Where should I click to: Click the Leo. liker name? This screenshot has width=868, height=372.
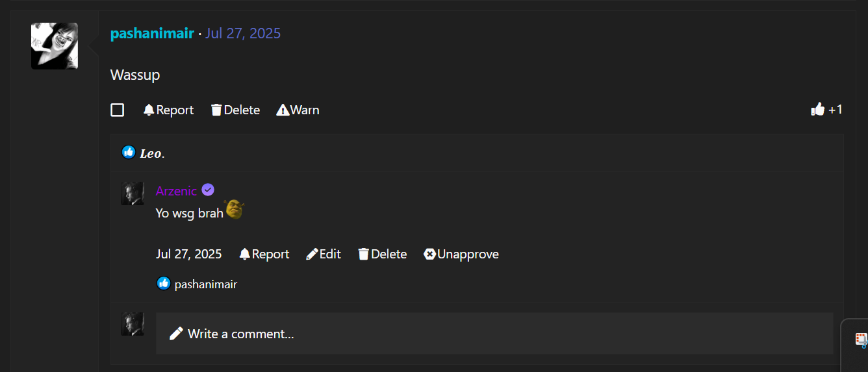152,154
